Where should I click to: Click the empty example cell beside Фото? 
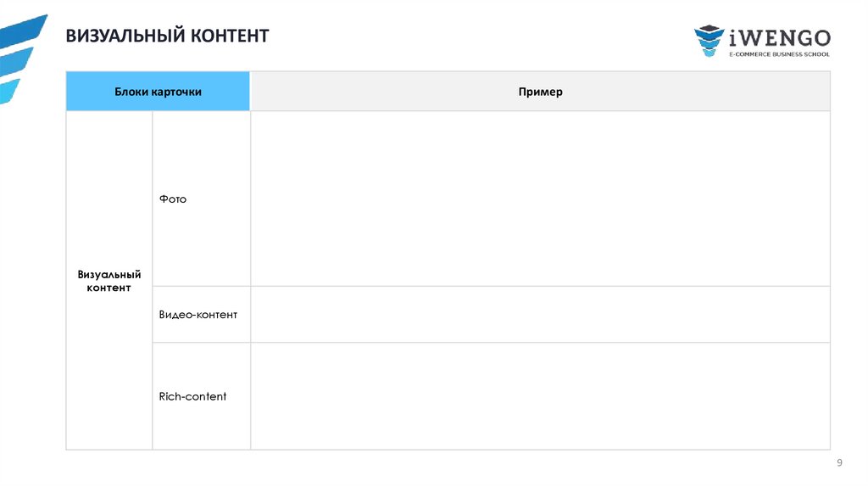540,199
